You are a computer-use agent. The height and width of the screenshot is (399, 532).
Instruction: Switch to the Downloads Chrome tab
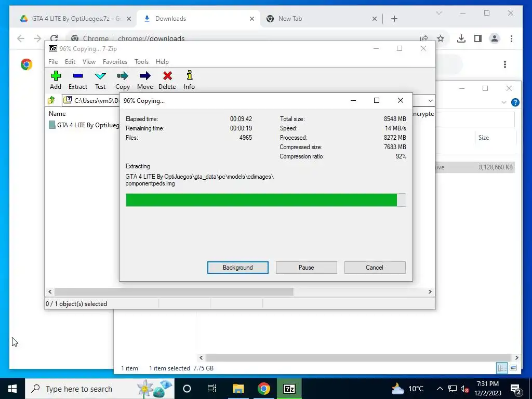(198, 19)
